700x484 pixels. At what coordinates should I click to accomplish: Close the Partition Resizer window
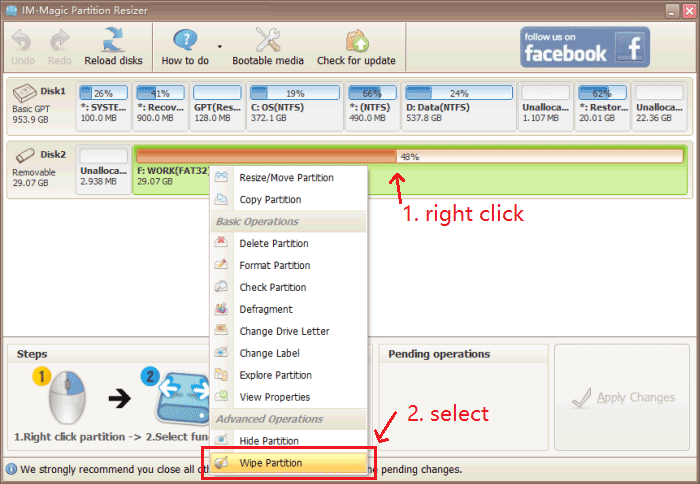[x=689, y=11]
